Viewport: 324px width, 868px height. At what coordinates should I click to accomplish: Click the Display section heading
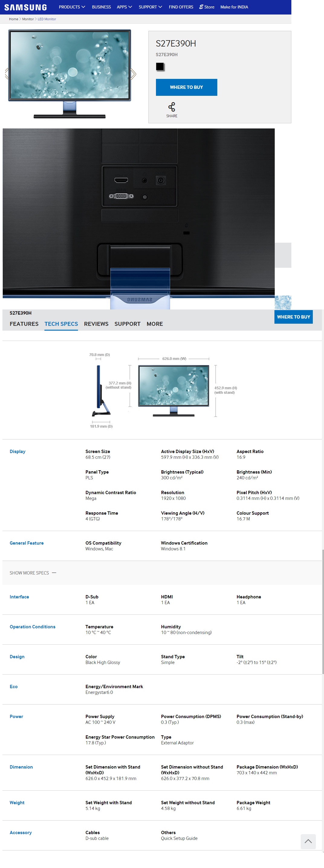(x=18, y=452)
